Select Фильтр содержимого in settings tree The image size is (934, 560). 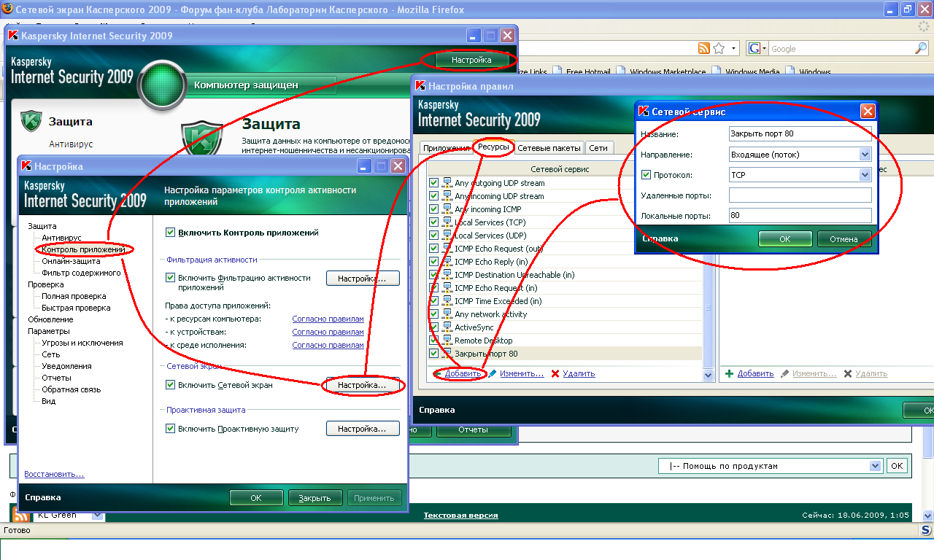pos(81,273)
